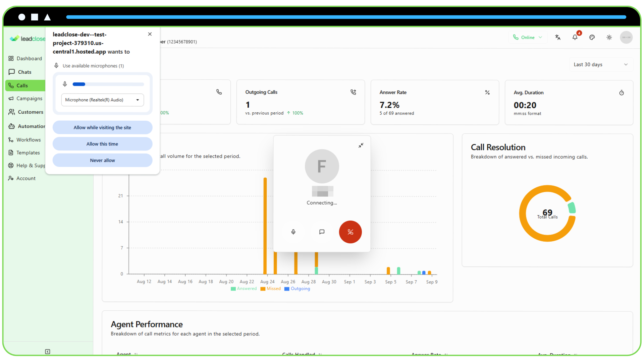The image size is (644, 362).
Task: Toggle the Outgoing legend entry
Action: tap(297, 289)
